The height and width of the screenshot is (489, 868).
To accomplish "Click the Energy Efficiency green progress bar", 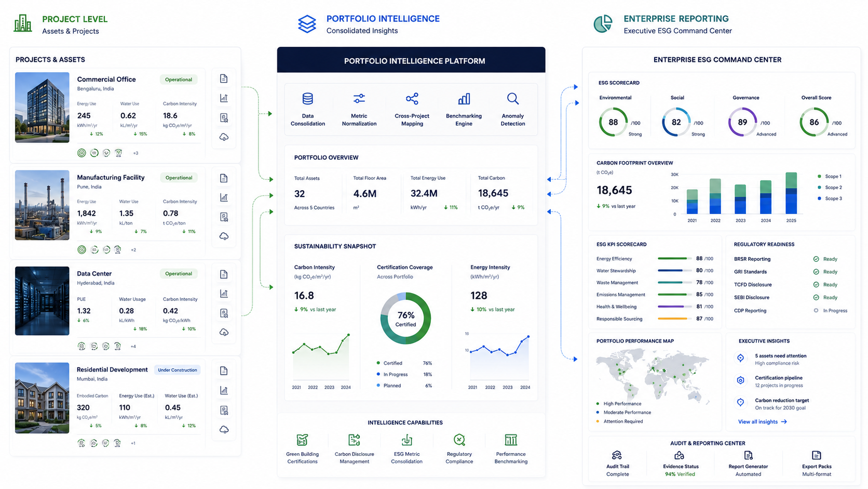I will pyautogui.click(x=674, y=258).
